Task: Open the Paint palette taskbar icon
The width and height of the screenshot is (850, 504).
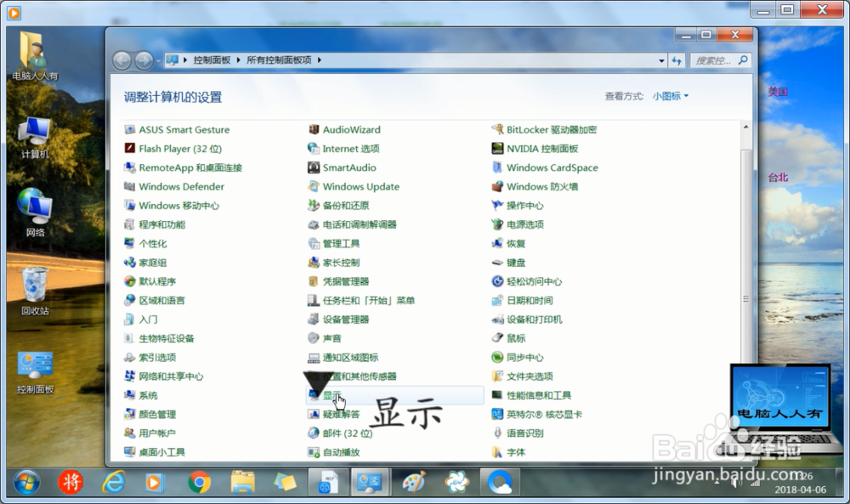Action: point(414,482)
